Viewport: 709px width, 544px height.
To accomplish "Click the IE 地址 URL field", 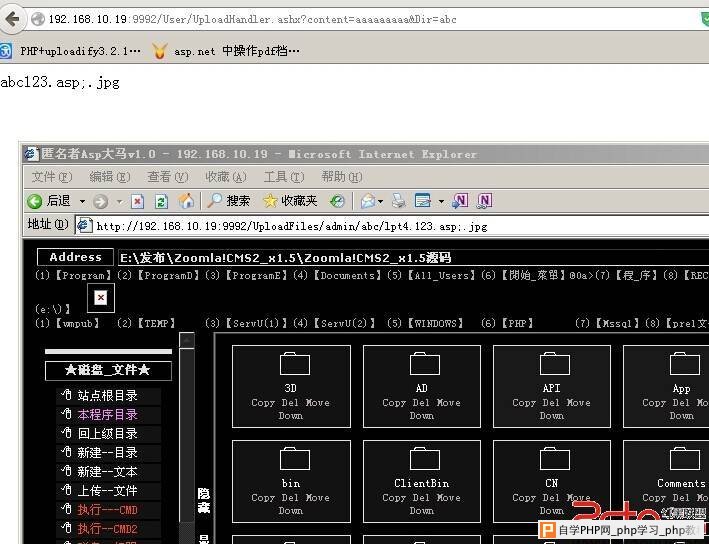I will [x=392, y=226].
